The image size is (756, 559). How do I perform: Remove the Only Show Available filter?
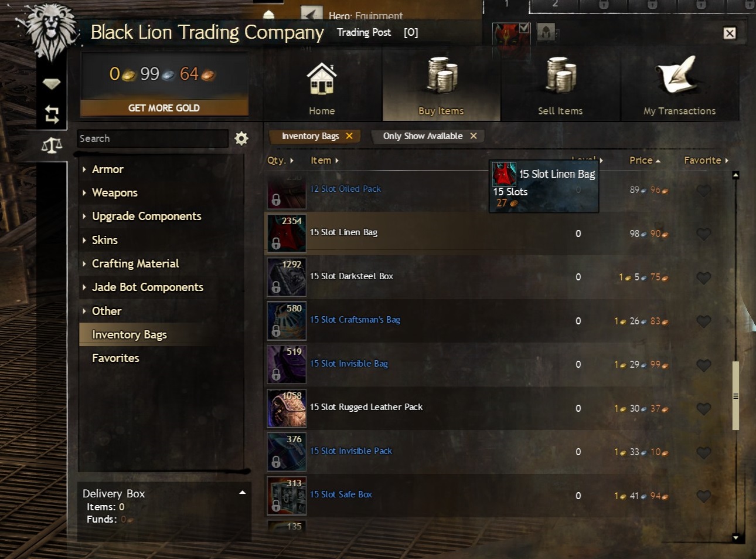(474, 136)
